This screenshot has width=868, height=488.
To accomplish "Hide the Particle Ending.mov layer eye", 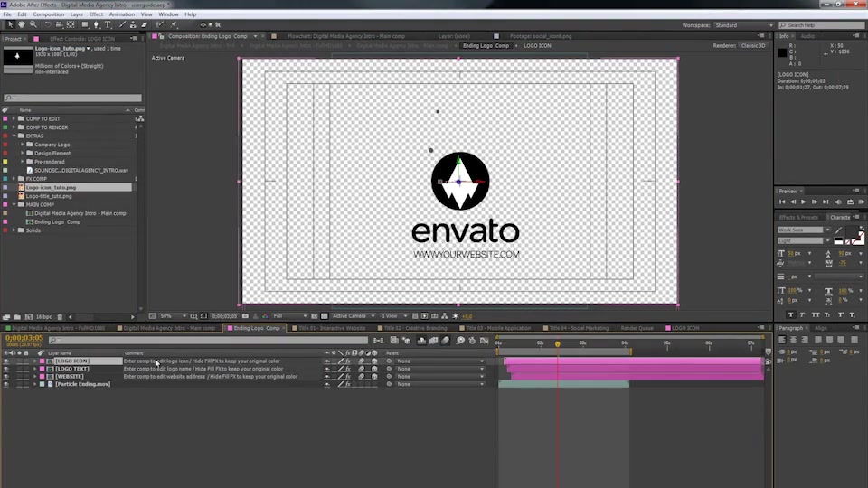I will pos(6,385).
